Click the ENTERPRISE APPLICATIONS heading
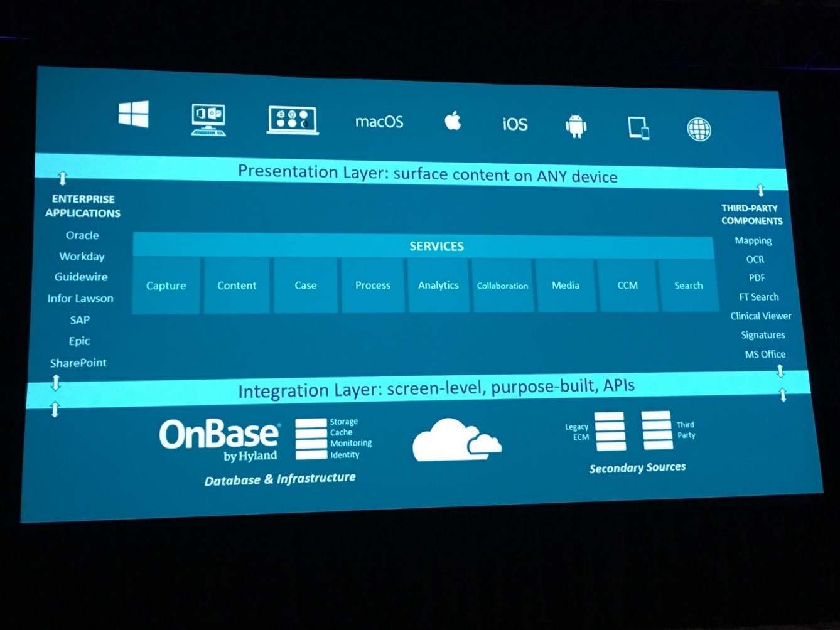 coord(83,206)
